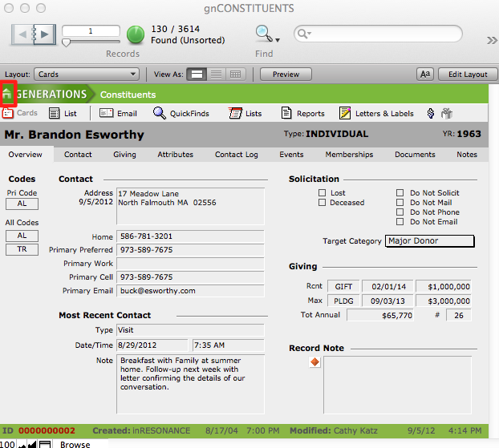Click the green pie chart found-set icon
Screen dimensions: 499x448
(x=136, y=34)
